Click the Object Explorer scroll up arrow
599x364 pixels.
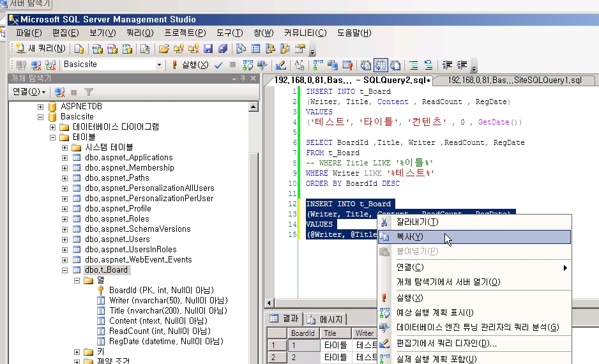(254, 107)
